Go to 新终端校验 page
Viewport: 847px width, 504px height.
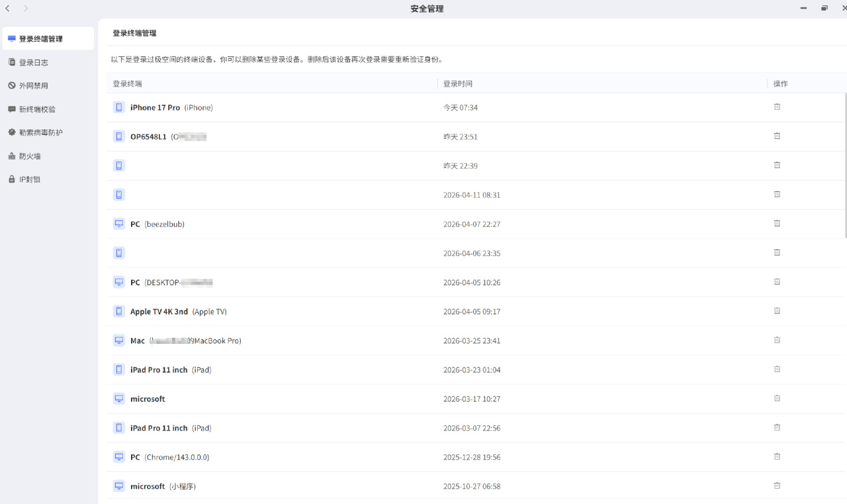(x=48, y=109)
